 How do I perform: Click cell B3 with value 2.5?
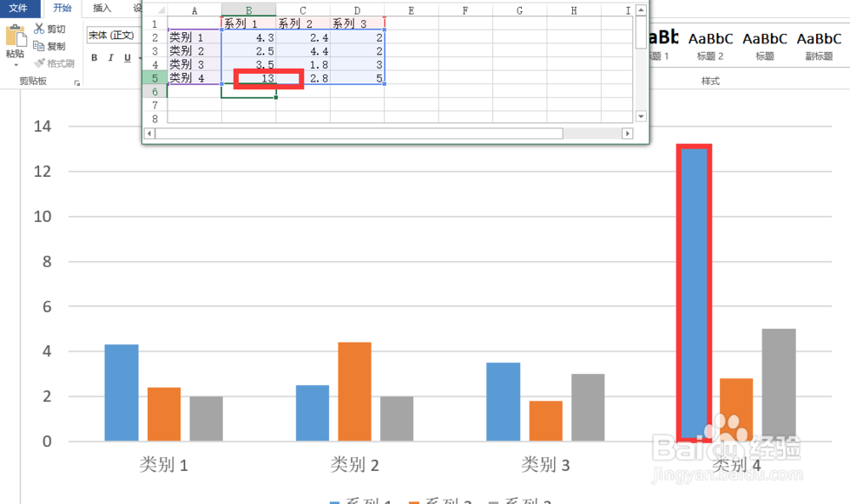(248, 50)
